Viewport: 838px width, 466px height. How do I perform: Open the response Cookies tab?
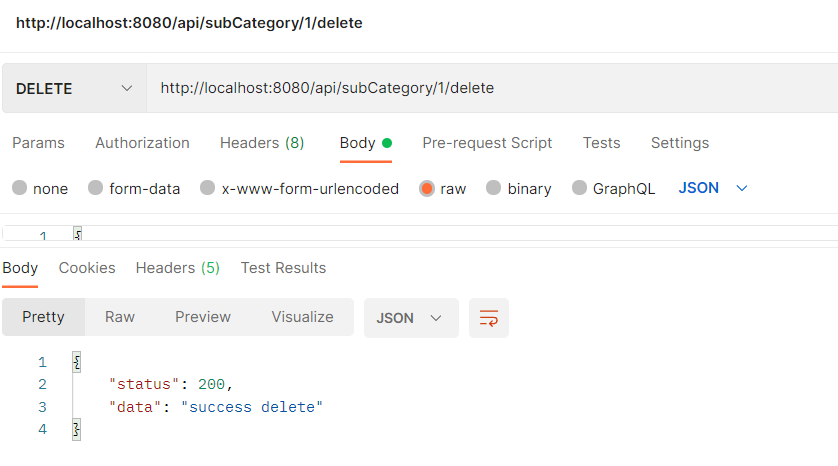click(87, 268)
